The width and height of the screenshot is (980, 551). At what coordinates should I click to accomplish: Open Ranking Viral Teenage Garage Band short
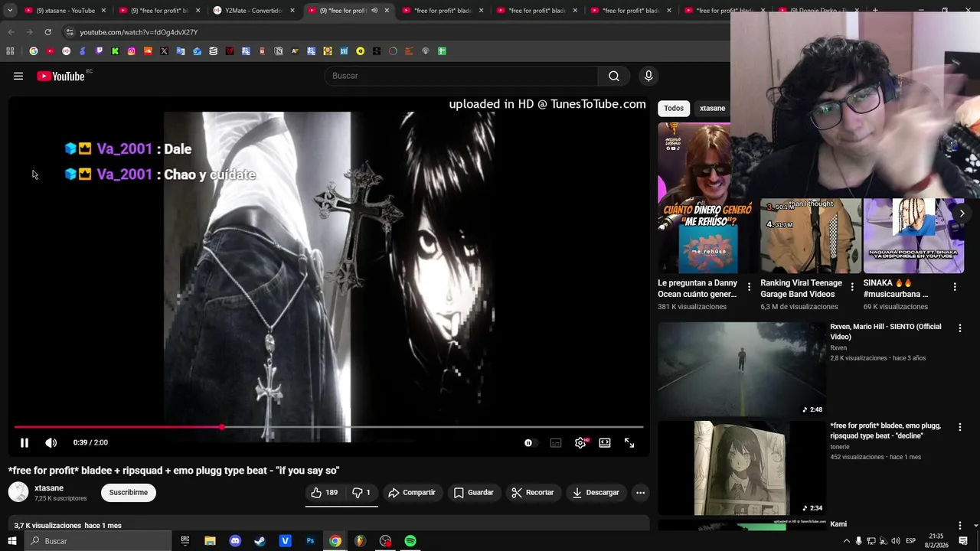811,236
